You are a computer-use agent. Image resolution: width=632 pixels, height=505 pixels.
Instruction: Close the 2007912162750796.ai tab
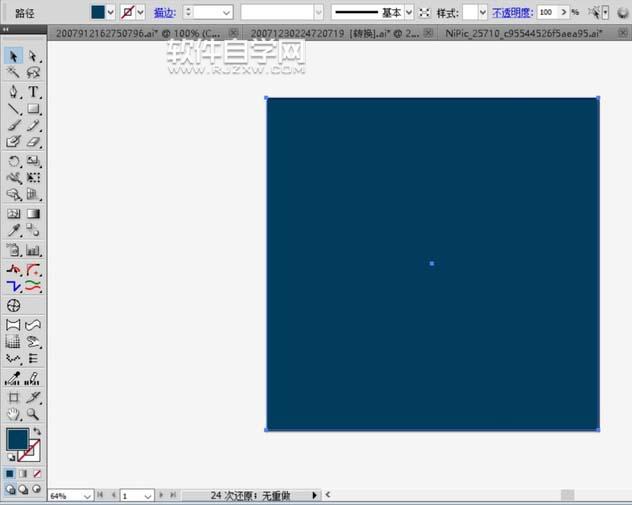(x=233, y=33)
